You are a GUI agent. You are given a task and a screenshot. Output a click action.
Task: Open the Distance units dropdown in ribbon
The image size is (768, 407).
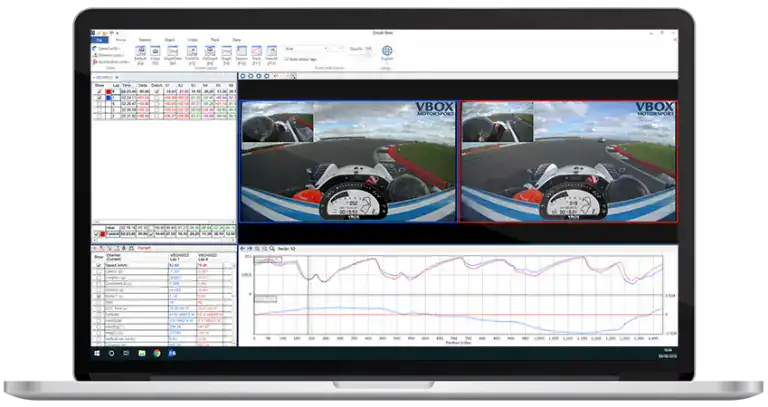click(109, 55)
